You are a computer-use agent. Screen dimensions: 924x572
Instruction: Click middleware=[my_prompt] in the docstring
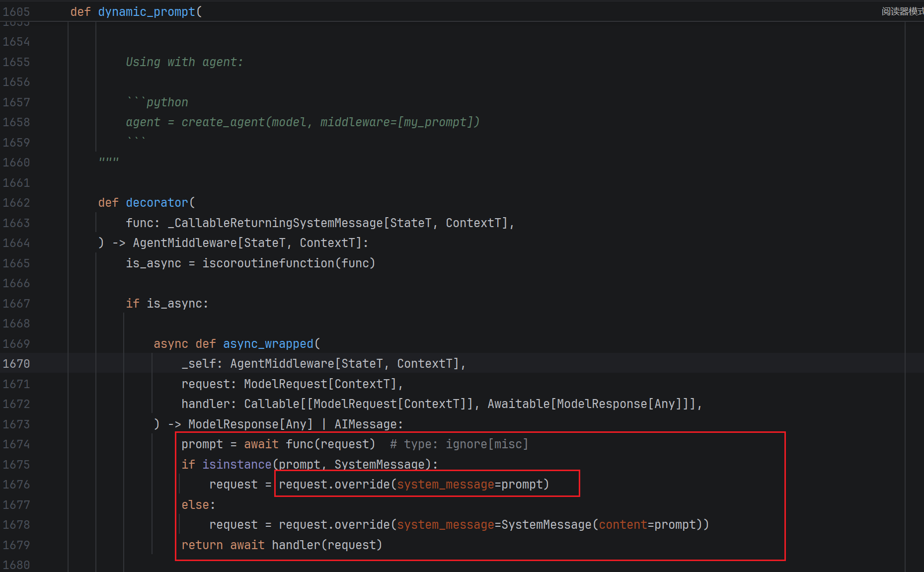point(396,122)
